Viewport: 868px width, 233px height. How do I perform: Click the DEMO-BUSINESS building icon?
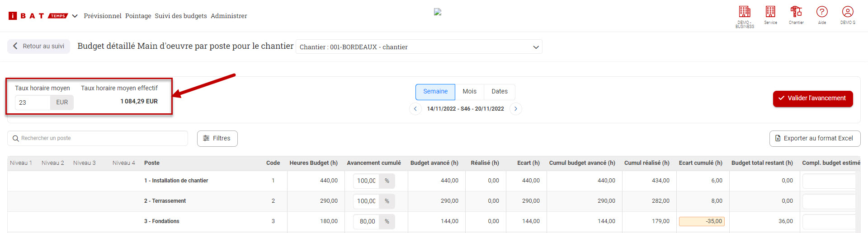(744, 12)
